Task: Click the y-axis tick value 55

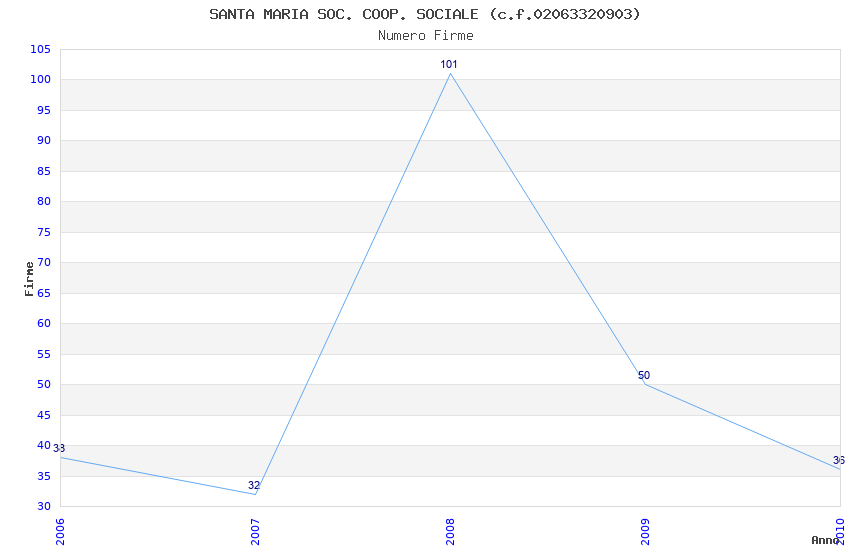Action: point(43,354)
